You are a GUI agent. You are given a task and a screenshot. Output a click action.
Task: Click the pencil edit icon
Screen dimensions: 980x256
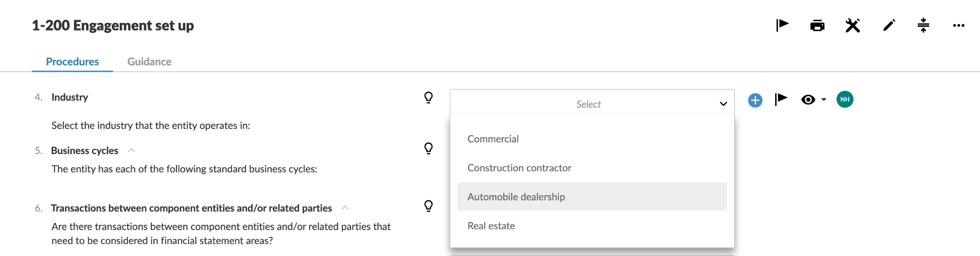coord(889,25)
